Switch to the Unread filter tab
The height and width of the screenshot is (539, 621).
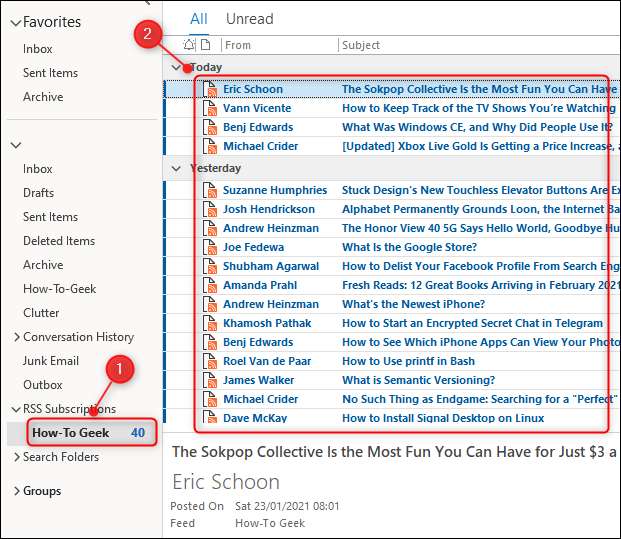[x=249, y=19]
